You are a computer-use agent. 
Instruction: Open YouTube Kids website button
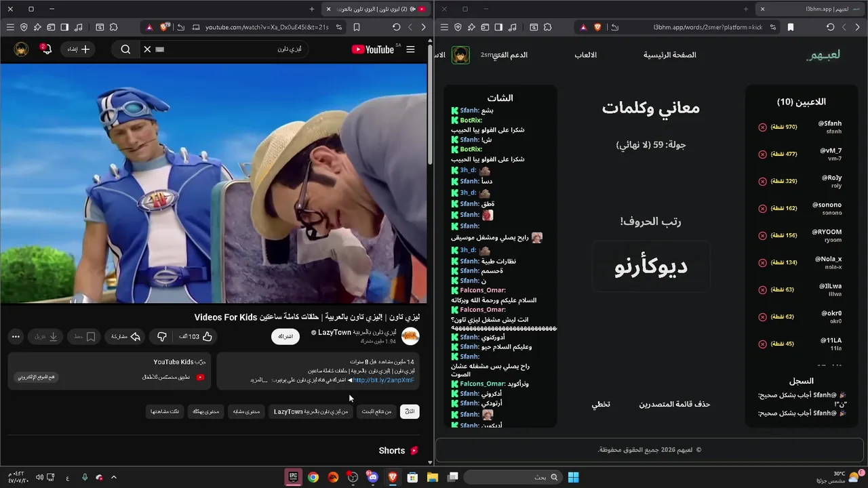coord(37,377)
